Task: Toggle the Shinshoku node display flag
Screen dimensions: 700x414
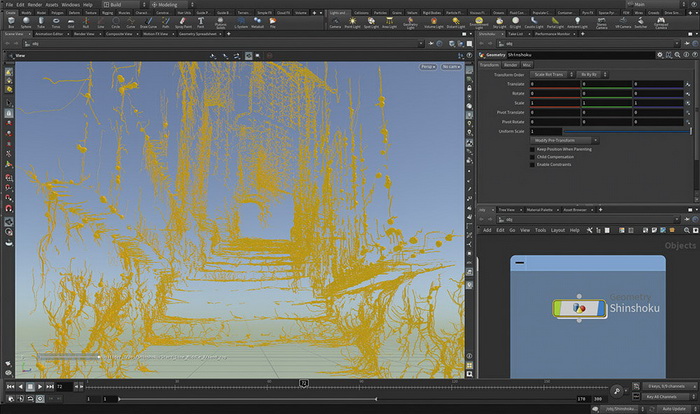Action: [x=602, y=308]
